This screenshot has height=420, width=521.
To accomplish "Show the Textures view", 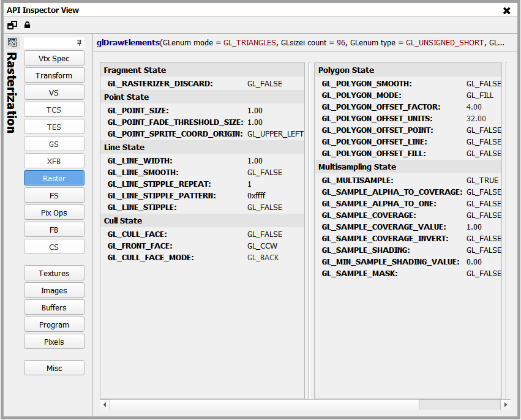I will 54,274.
